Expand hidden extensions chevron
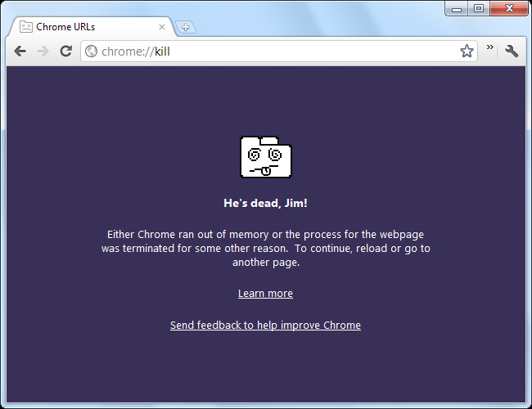Image resolution: width=532 pixels, height=409 pixels. tap(490, 47)
